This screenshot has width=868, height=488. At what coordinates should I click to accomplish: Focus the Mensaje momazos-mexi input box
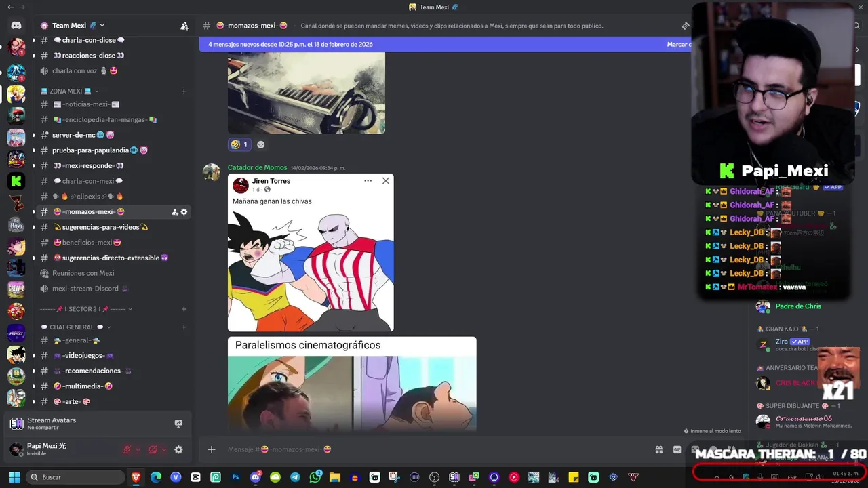click(434, 449)
